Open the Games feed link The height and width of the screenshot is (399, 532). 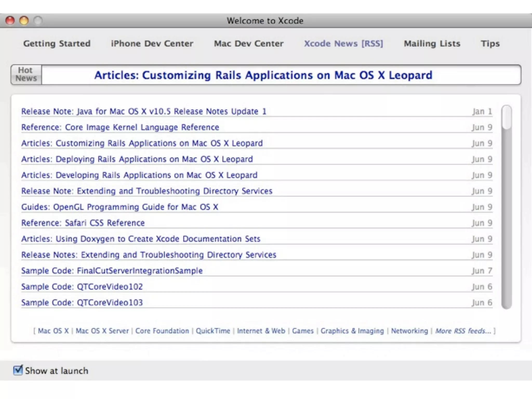pyautogui.click(x=303, y=331)
